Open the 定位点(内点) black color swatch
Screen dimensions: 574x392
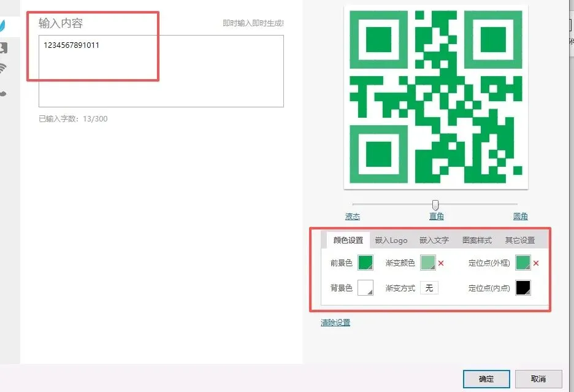[x=522, y=288]
